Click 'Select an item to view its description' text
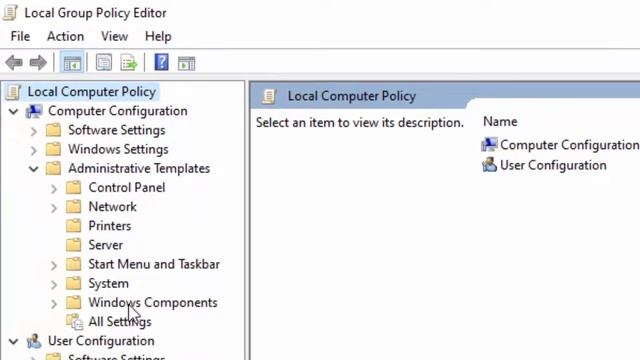This screenshot has height=360, width=640. coord(360,122)
